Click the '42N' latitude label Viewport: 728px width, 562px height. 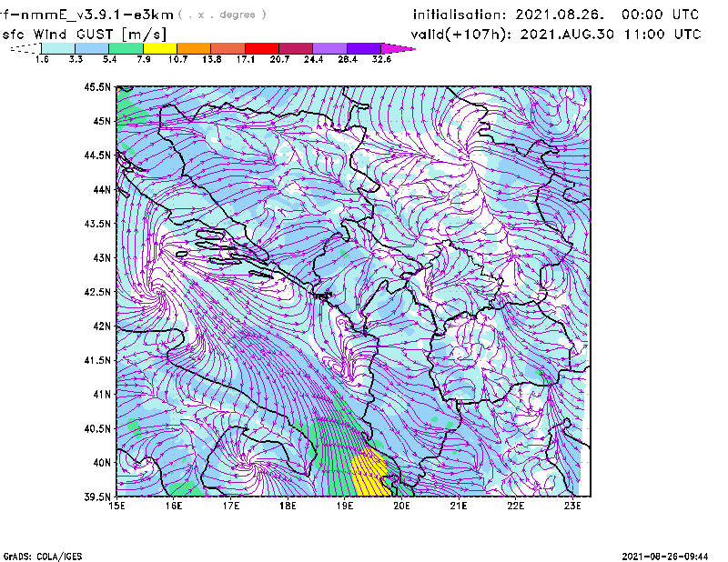(102, 326)
